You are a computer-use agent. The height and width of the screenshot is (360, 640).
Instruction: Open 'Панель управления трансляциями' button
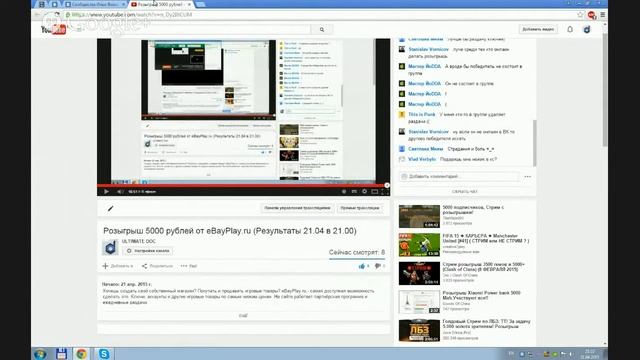click(297, 208)
